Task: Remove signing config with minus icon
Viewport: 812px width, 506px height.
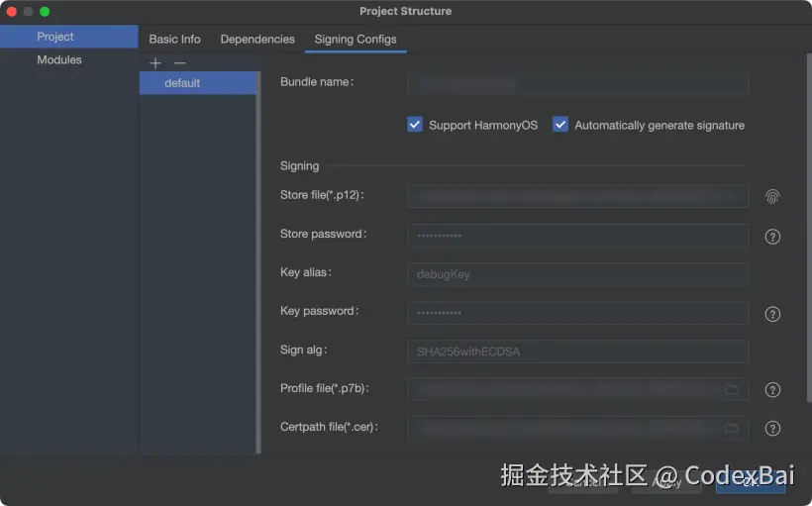Action: click(x=179, y=63)
